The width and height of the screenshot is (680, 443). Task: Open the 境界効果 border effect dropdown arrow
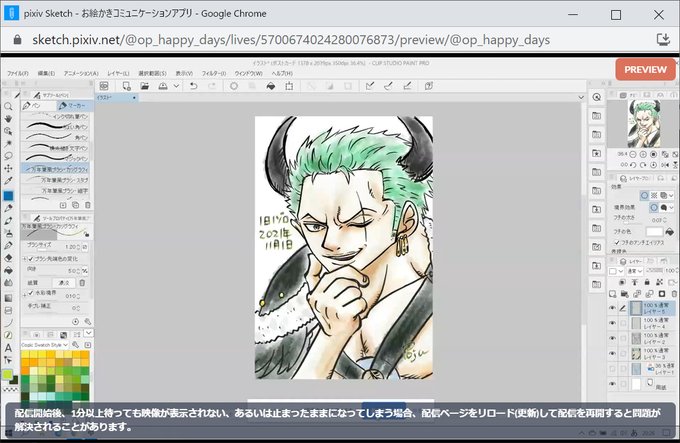pyautogui.click(x=671, y=208)
